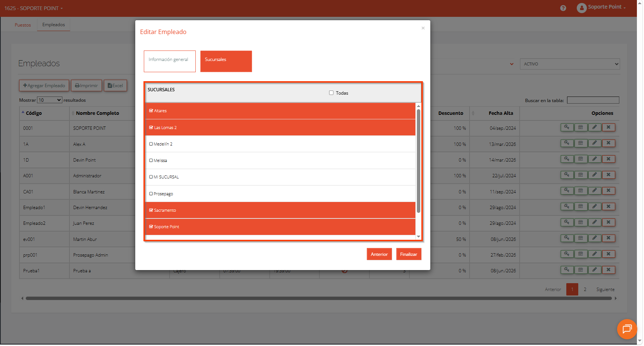Click store icon for Martin Abur row
Viewport: 644px width, 346px height.
tap(580, 238)
